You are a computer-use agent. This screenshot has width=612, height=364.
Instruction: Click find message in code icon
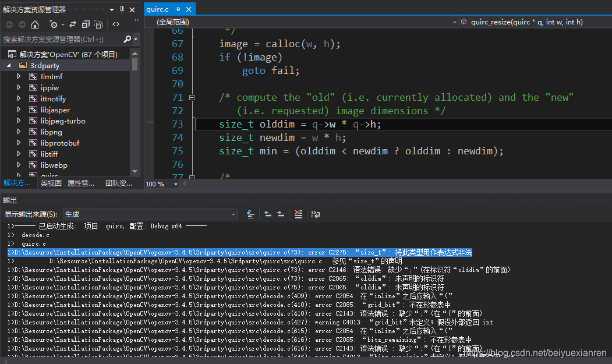[x=250, y=214]
